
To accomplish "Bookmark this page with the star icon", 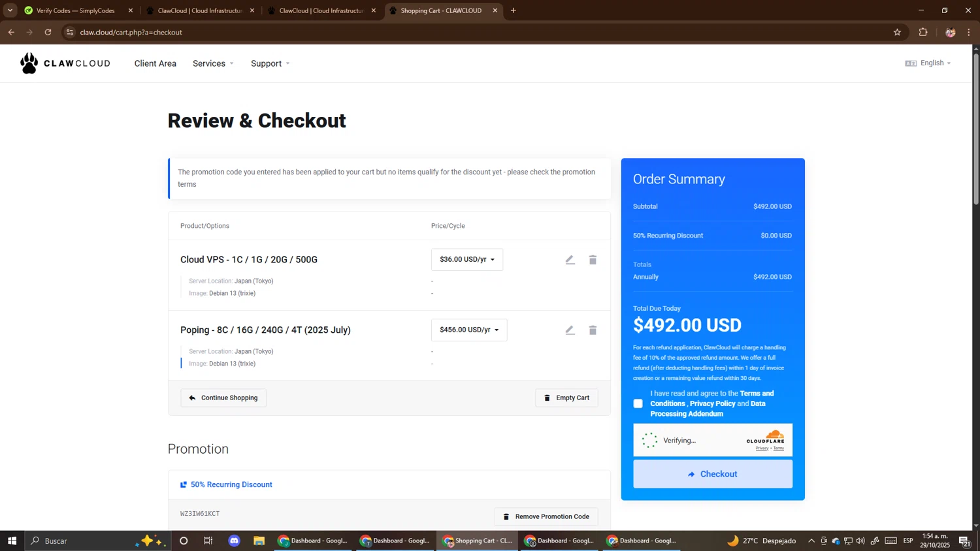I will coord(897,32).
